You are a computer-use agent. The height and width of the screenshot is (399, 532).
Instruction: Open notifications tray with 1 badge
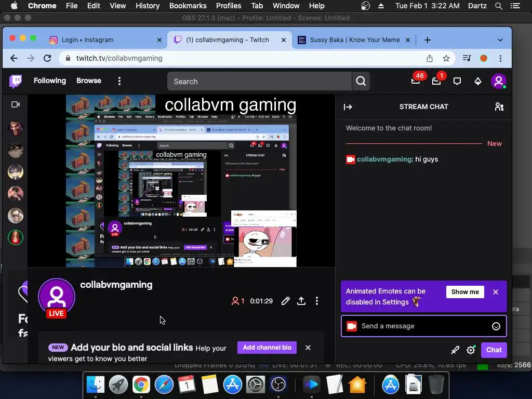coord(436,81)
